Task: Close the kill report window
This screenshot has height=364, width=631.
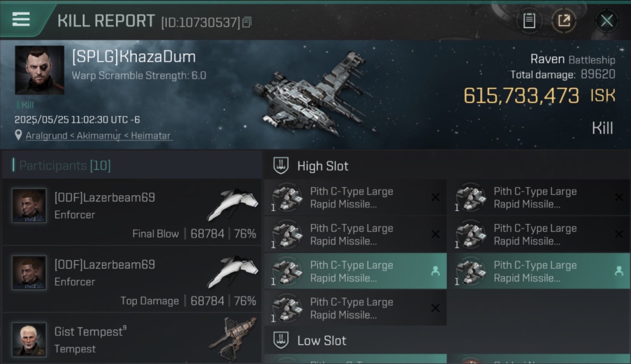Action: click(x=607, y=21)
